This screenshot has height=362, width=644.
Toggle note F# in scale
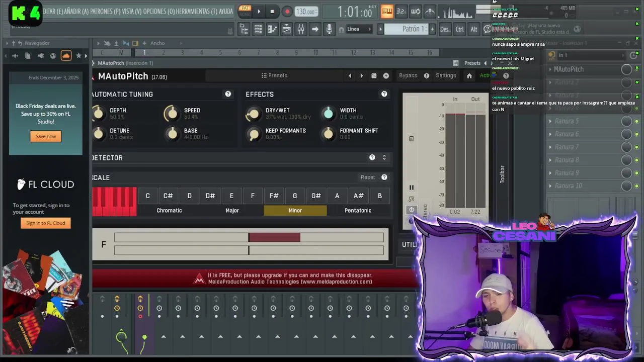click(274, 196)
